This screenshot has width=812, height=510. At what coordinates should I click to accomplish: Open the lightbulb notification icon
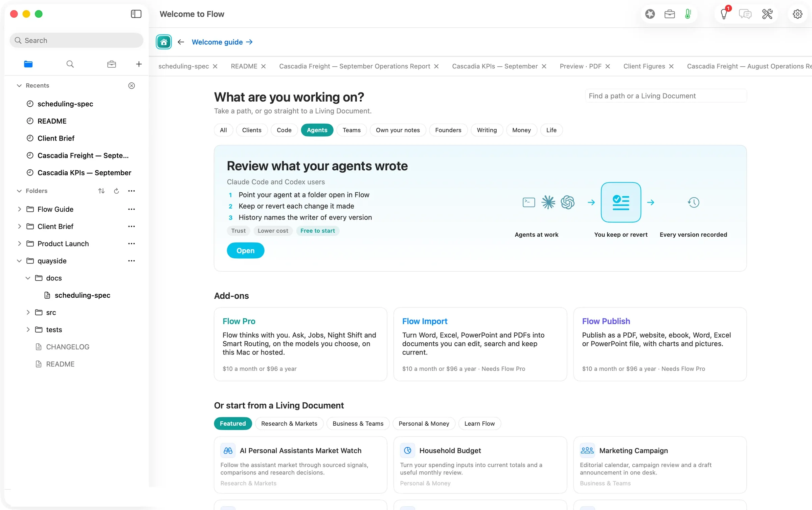(724, 14)
